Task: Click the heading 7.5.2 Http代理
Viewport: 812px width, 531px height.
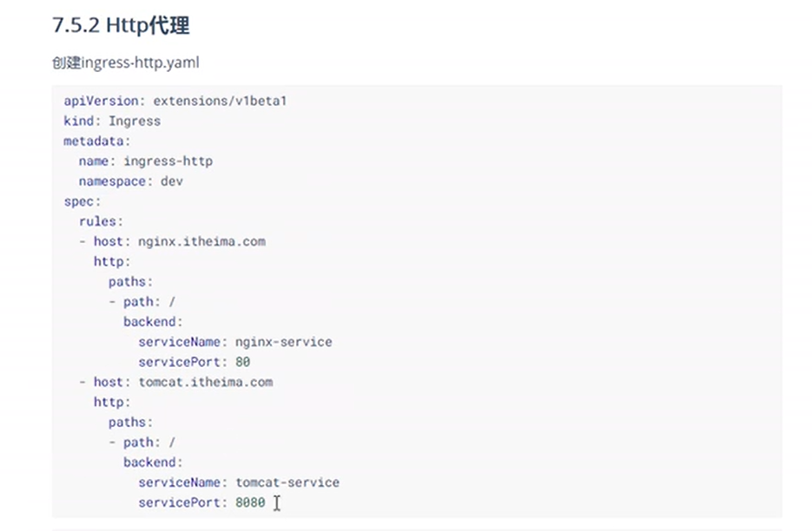Action: (121, 26)
